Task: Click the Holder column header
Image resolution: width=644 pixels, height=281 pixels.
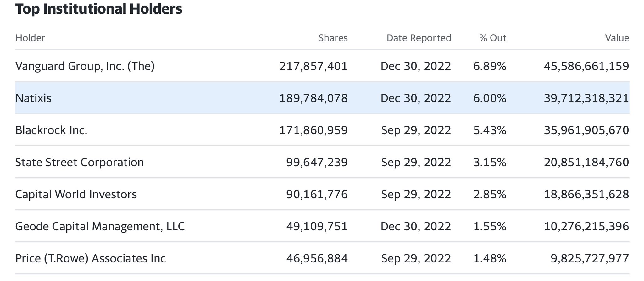Action: [x=30, y=38]
